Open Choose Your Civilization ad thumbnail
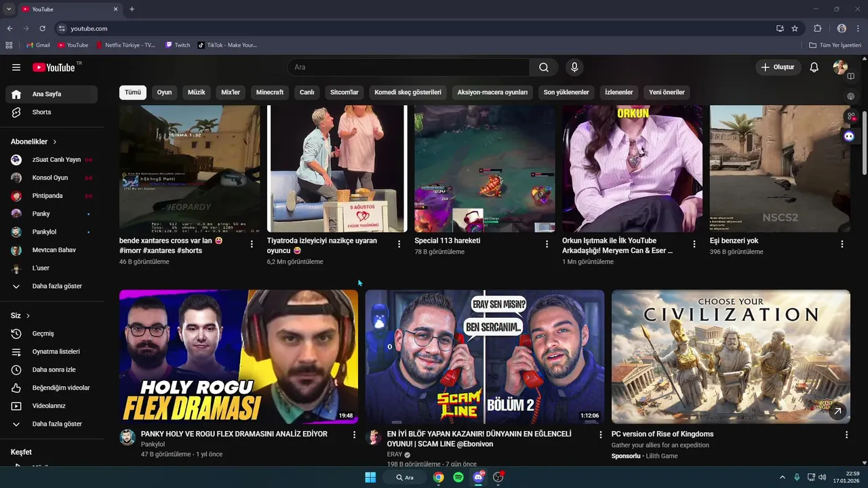This screenshot has width=868, height=488. click(x=730, y=357)
